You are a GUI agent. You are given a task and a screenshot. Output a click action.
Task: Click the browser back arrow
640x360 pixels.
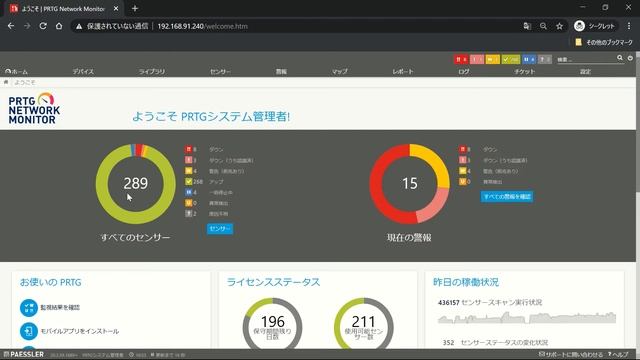click(x=11, y=26)
